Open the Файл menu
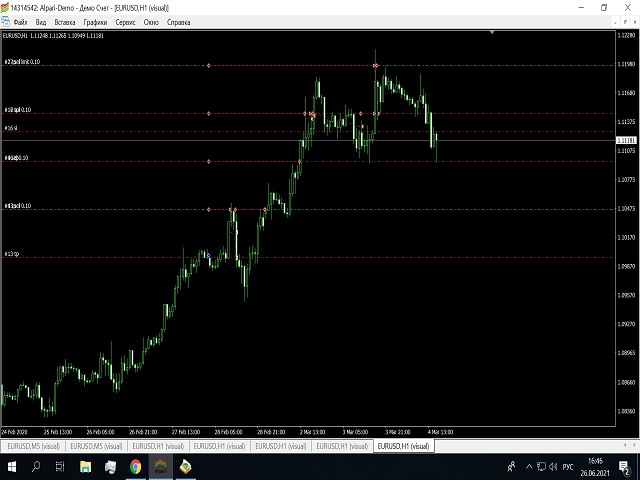The width and height of the screenshot is (640, 480). pos(20,22)
